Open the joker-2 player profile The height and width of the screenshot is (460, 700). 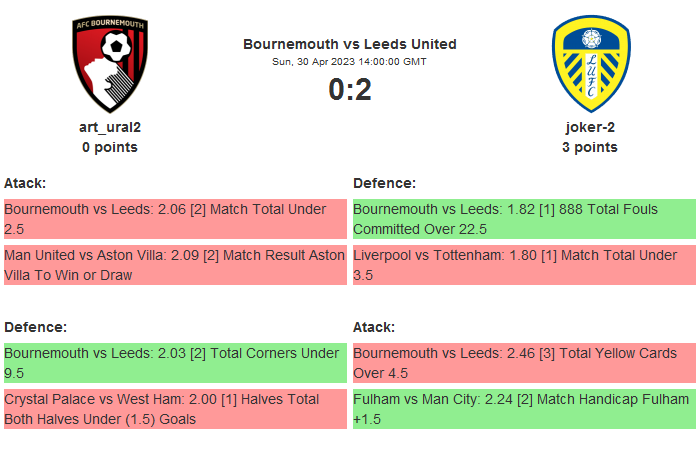[x=590, y=127]
